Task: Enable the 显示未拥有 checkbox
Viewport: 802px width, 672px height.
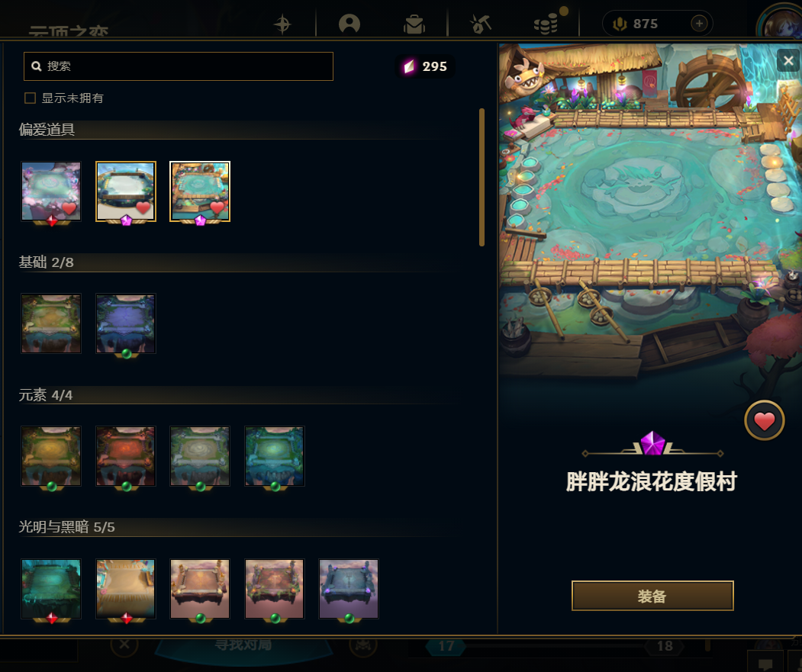Action: click(31, 98)
